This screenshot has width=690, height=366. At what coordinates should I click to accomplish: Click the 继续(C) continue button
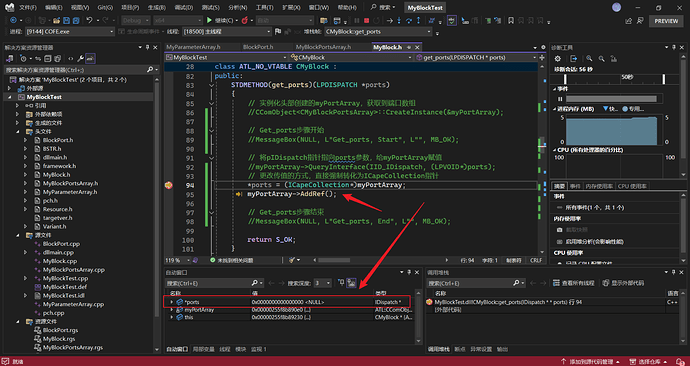(223, 20)
